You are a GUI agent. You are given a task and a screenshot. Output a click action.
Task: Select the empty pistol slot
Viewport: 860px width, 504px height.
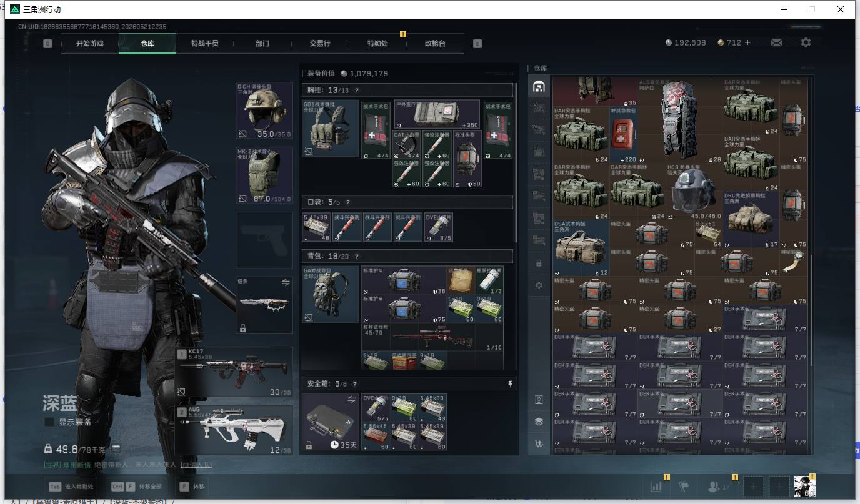point(264,240)
